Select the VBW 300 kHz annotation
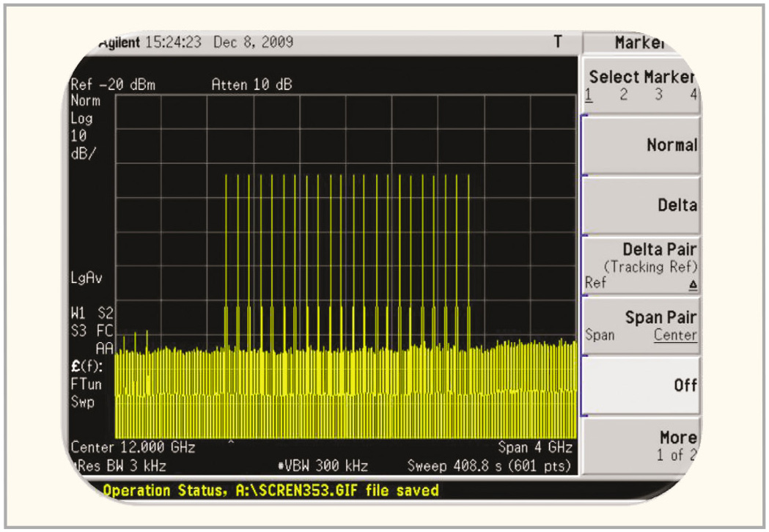769x532 pixels. tap(323, 466)
